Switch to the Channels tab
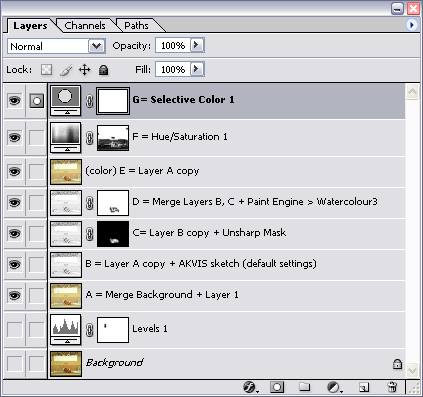This screenshot has height=397, width=423. (85, 26)
